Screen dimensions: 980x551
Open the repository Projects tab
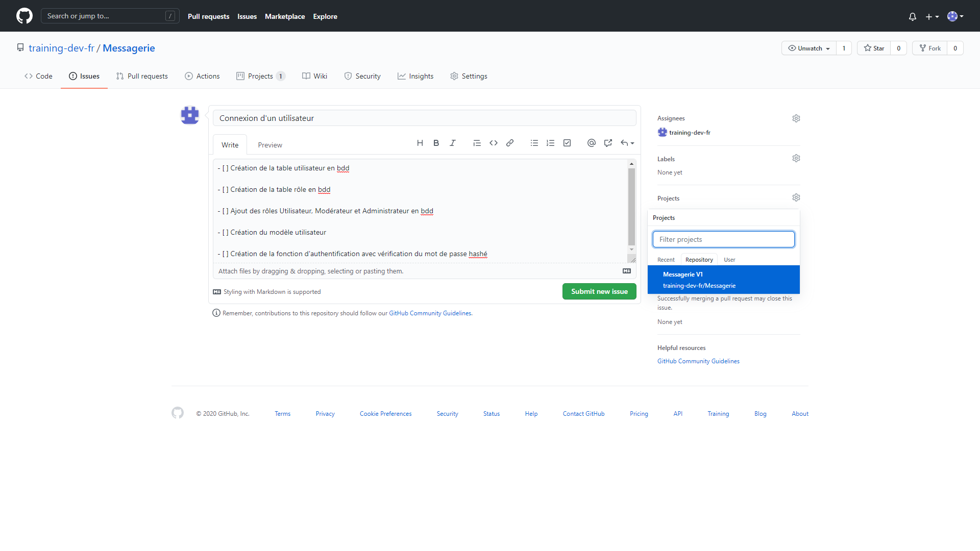260,76
